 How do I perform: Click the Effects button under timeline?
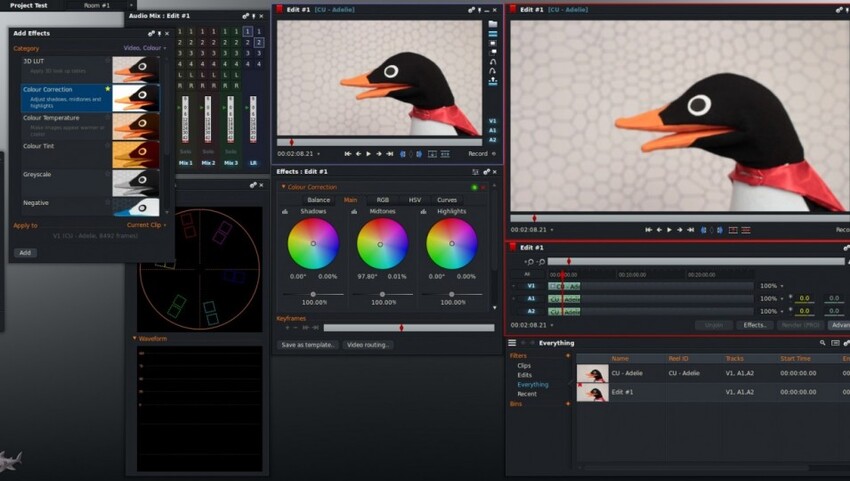tap(755, 325)
